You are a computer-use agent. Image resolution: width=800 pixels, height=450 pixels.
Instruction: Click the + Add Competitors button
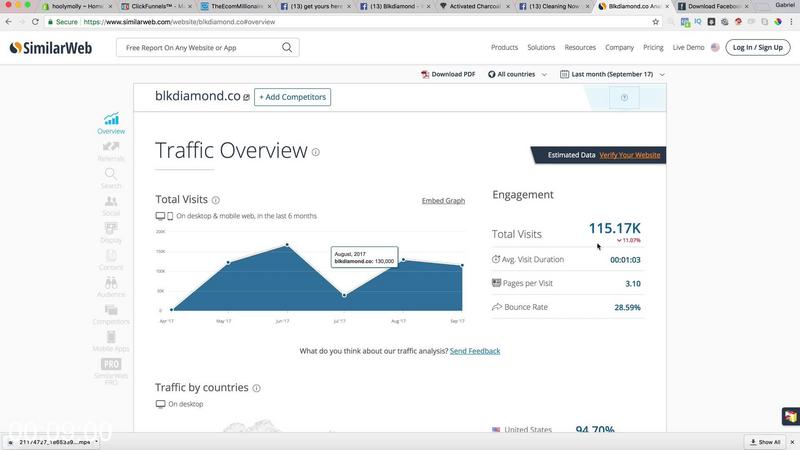(x=292, y=97)
